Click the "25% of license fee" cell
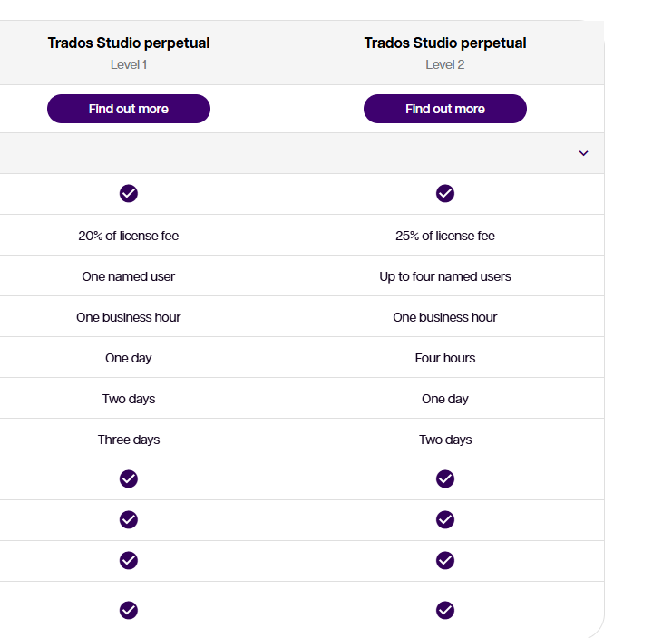Viewport: 672px width, 638px height. [x=445, y=236]
